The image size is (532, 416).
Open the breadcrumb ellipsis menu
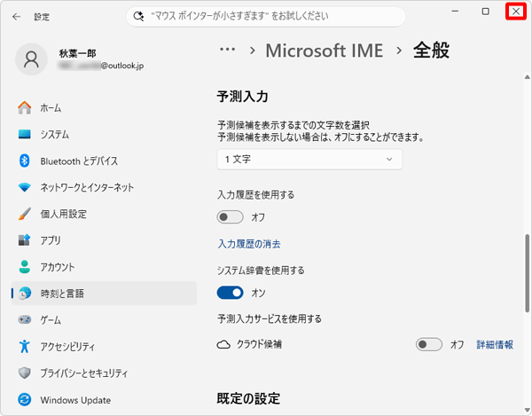227,50
